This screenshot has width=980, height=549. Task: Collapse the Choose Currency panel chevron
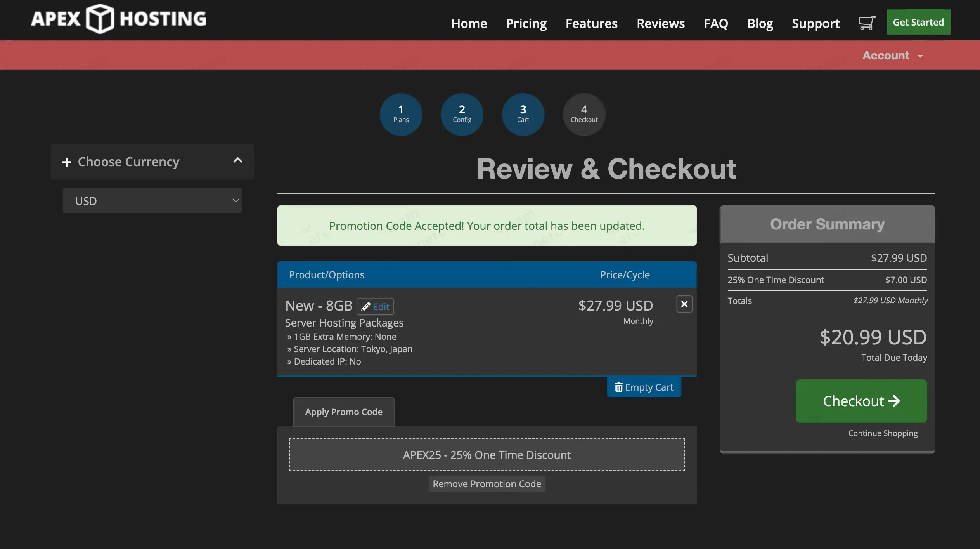238,160
